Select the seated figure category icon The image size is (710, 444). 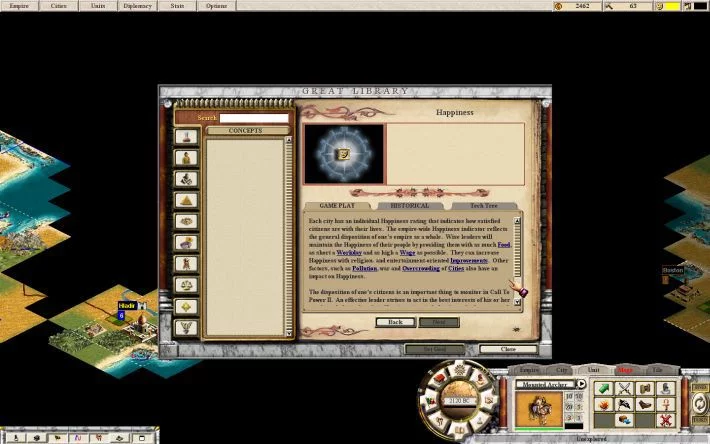[186, 158]
